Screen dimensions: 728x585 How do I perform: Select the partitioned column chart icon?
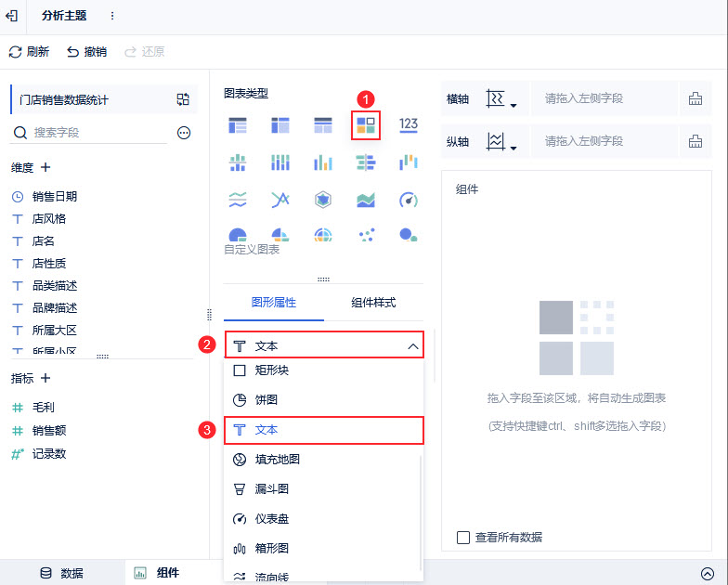[x=238, y=163]
